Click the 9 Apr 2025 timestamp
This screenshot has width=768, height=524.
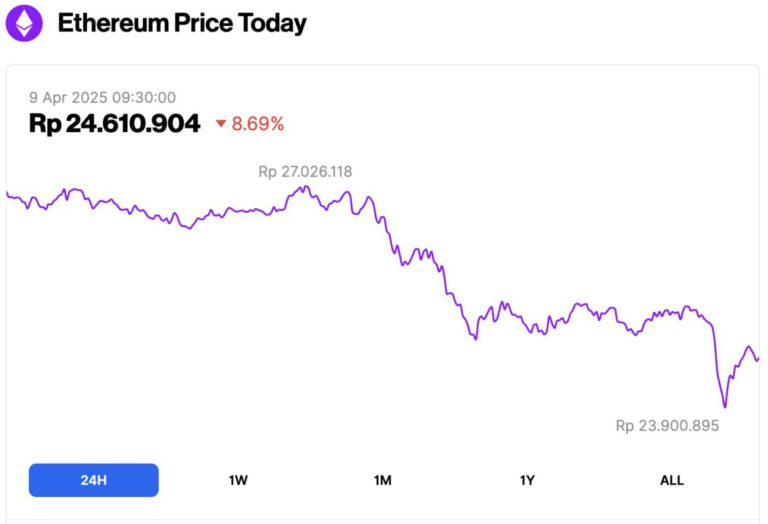click(102, 98)
